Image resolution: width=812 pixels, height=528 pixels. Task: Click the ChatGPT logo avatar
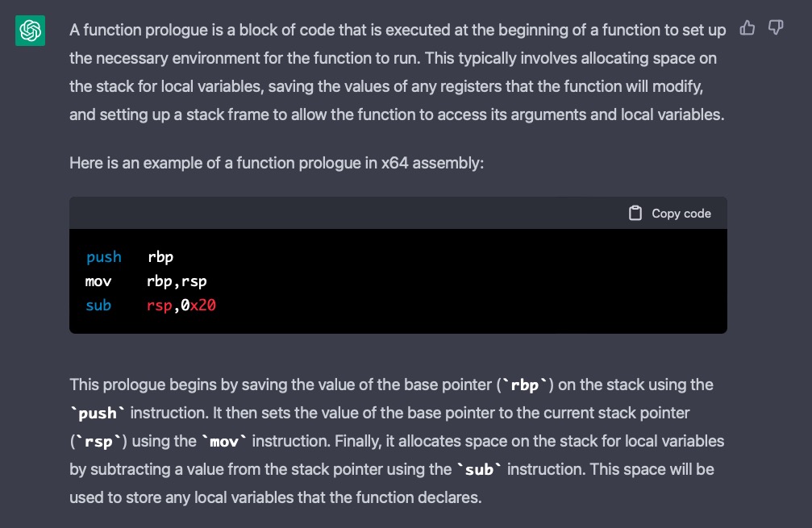(x=30, y=31)
